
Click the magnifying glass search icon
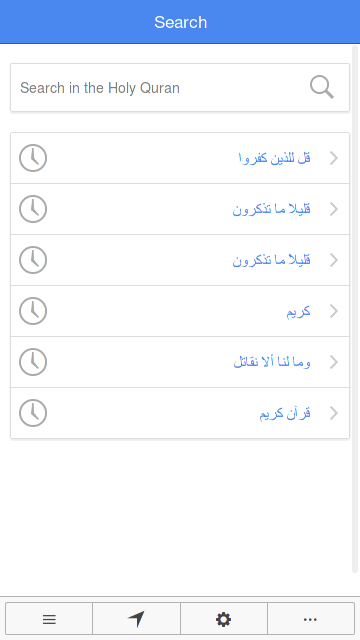point(322,87)
